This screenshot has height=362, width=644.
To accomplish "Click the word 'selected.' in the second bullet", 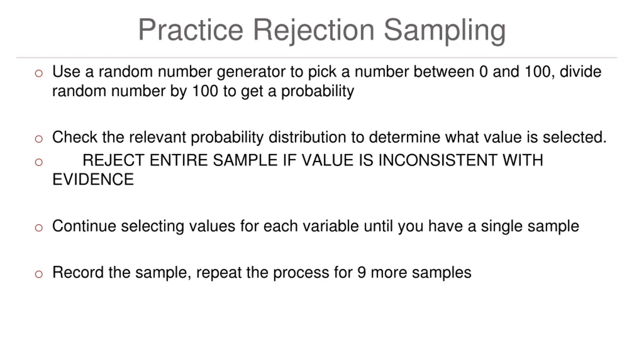I will click(x=575, y=137).
